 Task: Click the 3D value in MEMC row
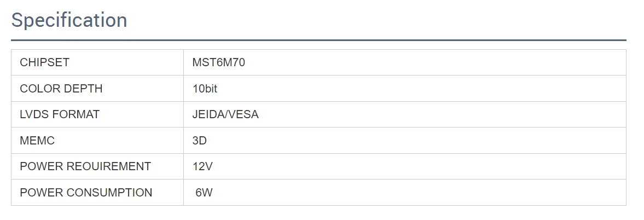pyautogui.click(x=199, y=141)
